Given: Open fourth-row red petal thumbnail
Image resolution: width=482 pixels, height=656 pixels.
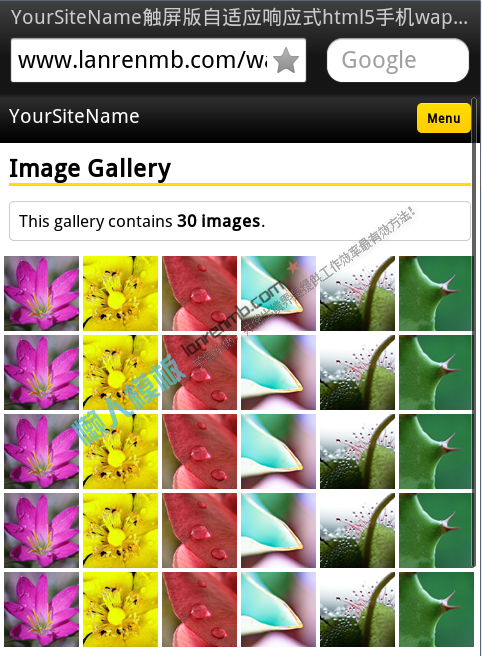Looking at the screenshot, I should (x=200, y=530).
